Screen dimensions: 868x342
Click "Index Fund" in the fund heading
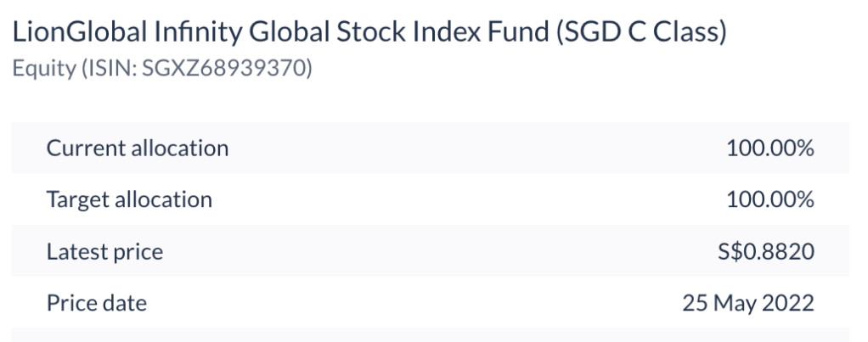[x=487, y=39]
